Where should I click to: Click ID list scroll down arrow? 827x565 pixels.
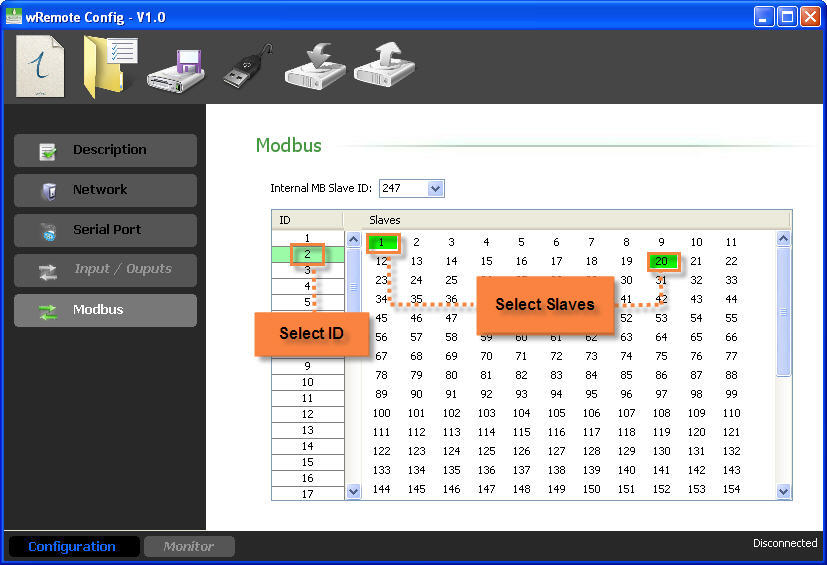(353, 491)
